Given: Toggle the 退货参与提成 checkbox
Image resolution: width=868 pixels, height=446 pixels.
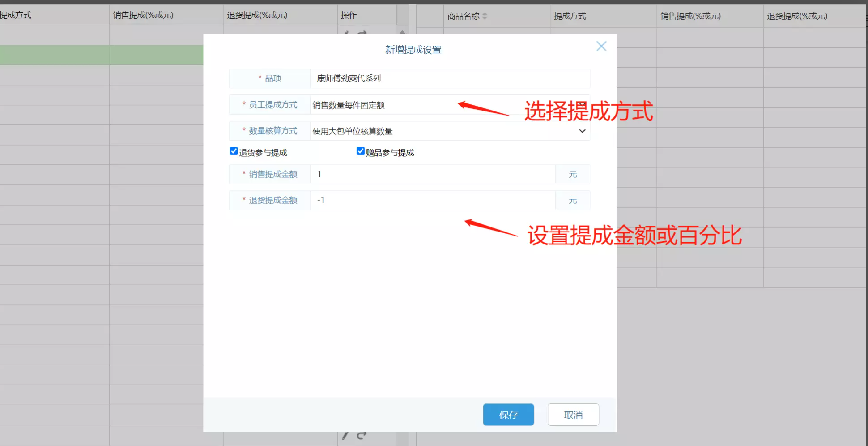Looking at the screenshot, I should (234, 151).
